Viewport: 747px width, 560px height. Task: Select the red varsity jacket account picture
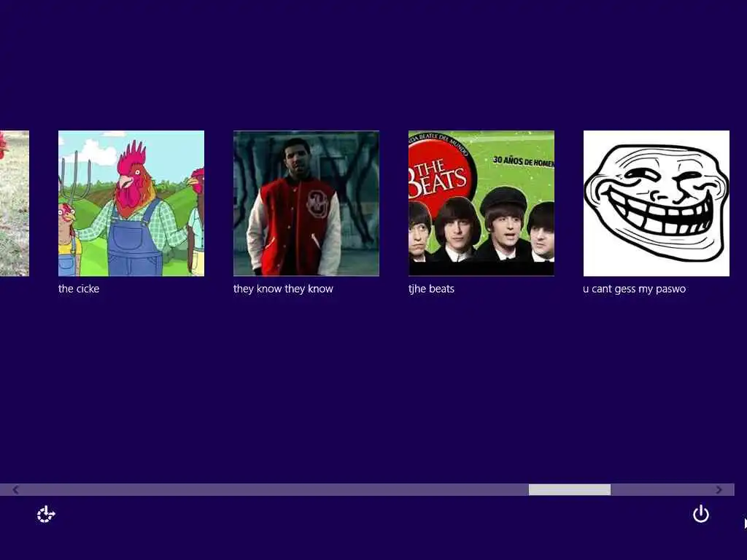click(306, 203)
